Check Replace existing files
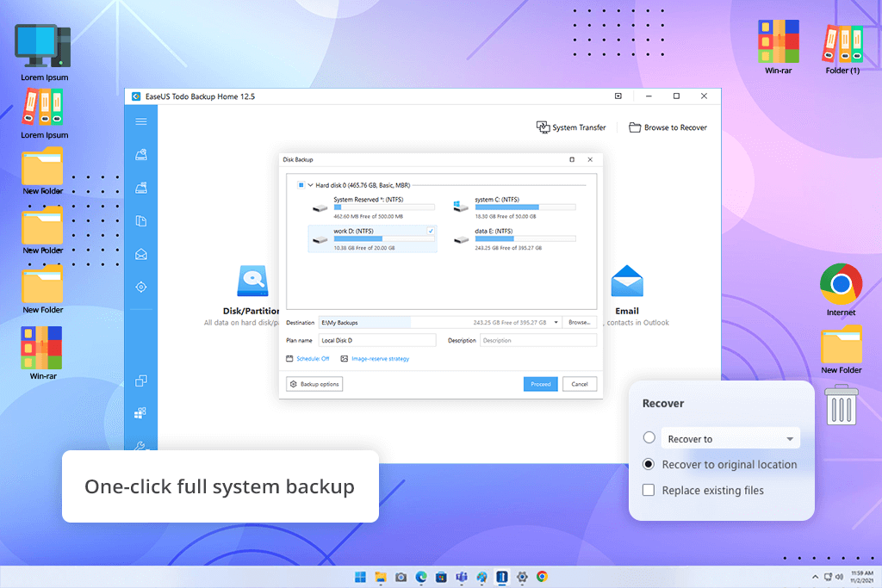 point(649,490)
